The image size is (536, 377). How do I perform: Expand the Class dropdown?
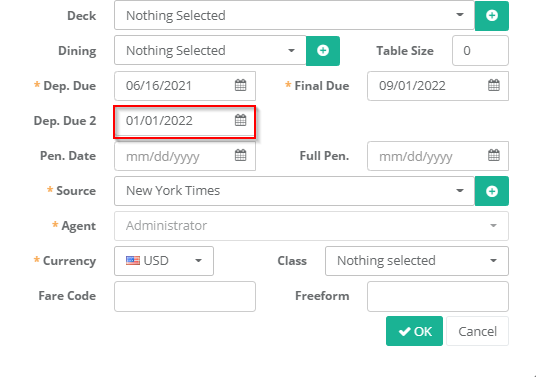click(x=417, y=261)
